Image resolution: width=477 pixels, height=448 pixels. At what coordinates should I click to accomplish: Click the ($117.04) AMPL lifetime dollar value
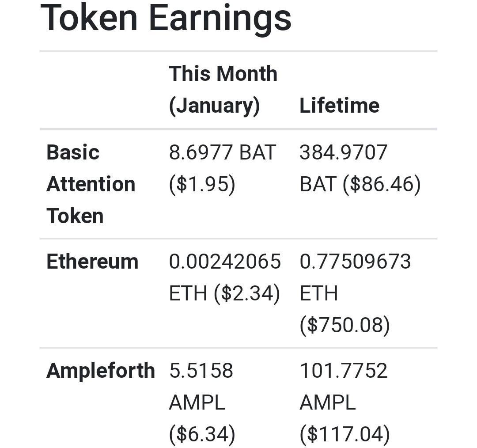click(344, 434)
